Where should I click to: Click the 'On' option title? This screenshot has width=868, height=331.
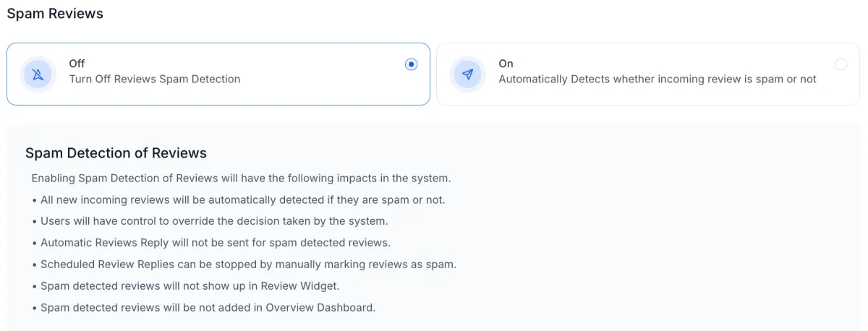[x=506, y=64]
